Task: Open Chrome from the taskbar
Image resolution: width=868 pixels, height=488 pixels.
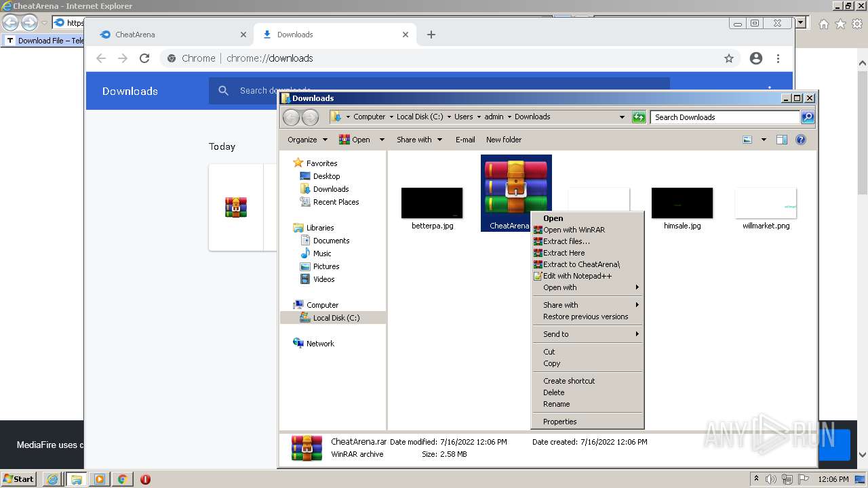Action: click(x=122, y=479)
